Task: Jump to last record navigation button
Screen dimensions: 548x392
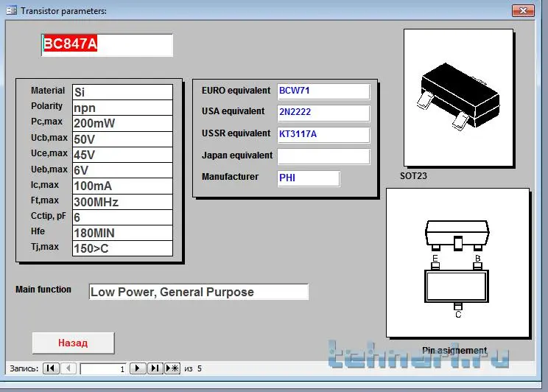Action: coord(155,368)
